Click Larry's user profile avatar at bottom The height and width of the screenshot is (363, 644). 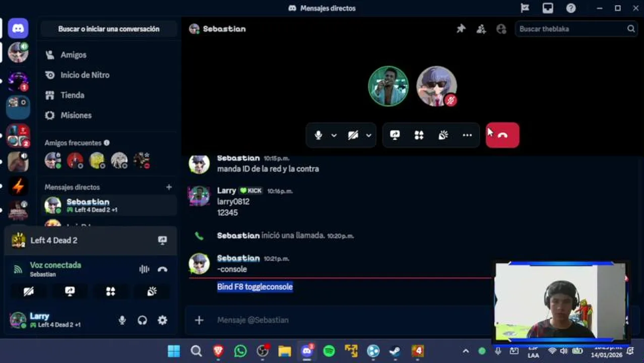coord(18,320)
